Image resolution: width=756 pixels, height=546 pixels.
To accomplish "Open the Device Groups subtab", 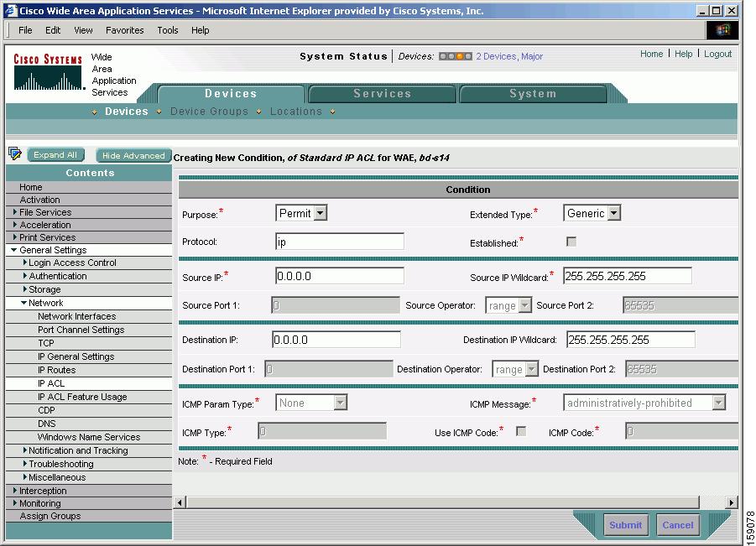I will pyautogui.click(x=209, y=112).
